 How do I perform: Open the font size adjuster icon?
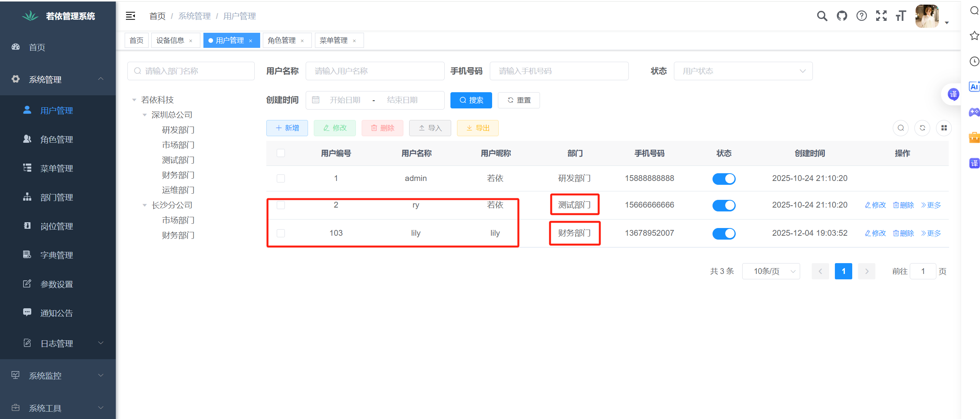pyautogui.click(x=901, y=16)
